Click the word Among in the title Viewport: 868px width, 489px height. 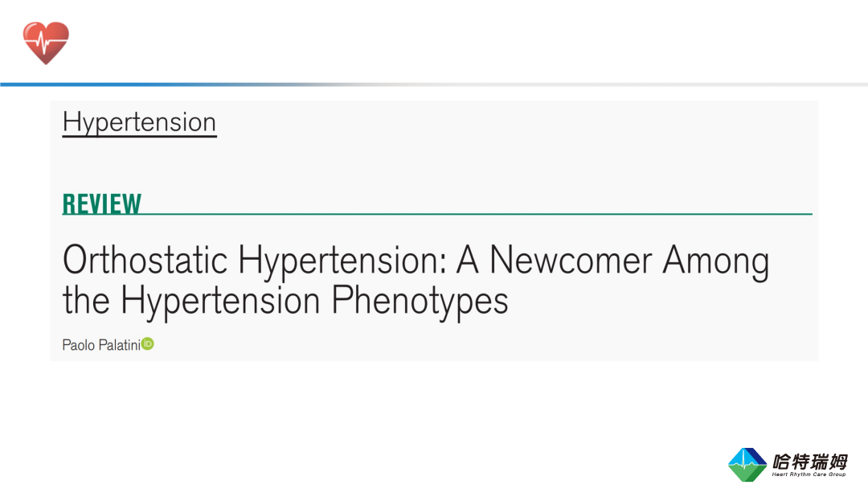coord(716,261)
